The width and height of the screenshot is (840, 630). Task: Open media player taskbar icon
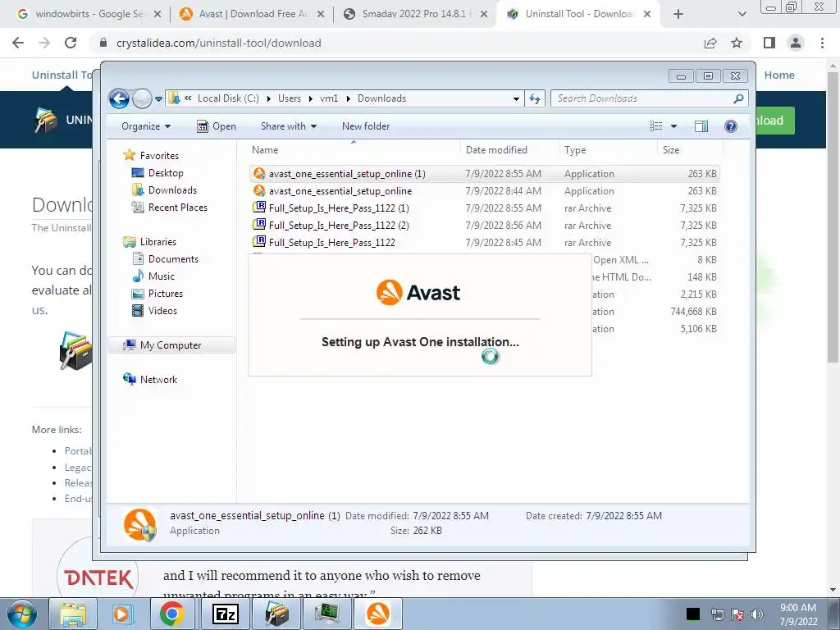pyautogui.click(x=121, y=614)
